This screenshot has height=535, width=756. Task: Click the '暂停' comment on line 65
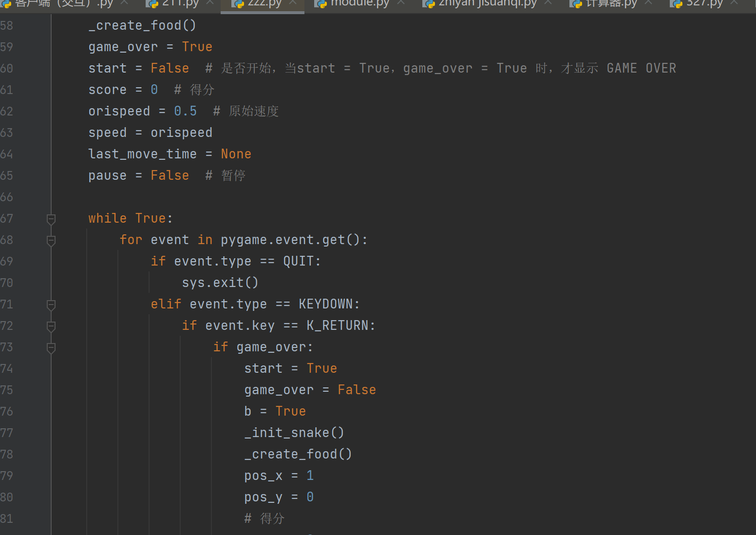[233, 175]
